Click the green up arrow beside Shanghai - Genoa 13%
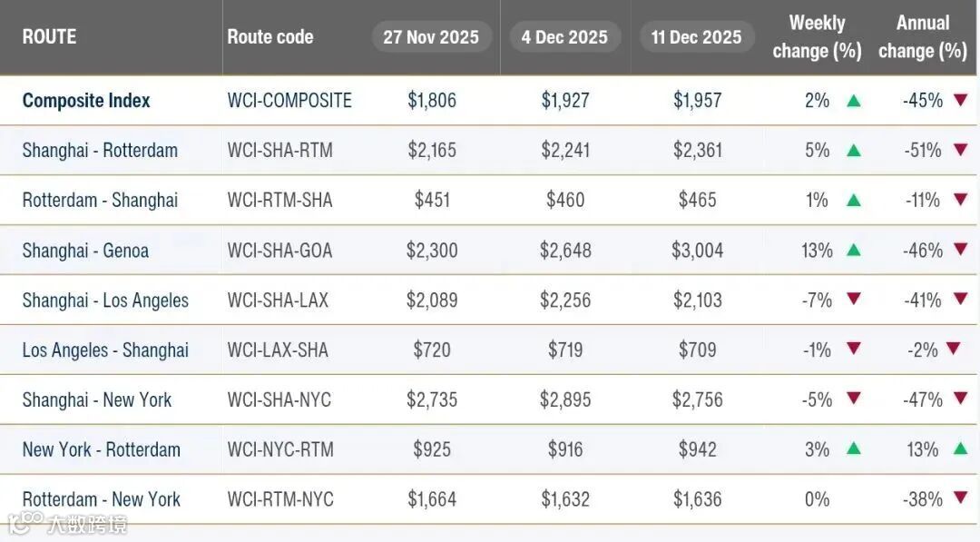This screenshot has height=542, width=980. [x=854, y=251]
